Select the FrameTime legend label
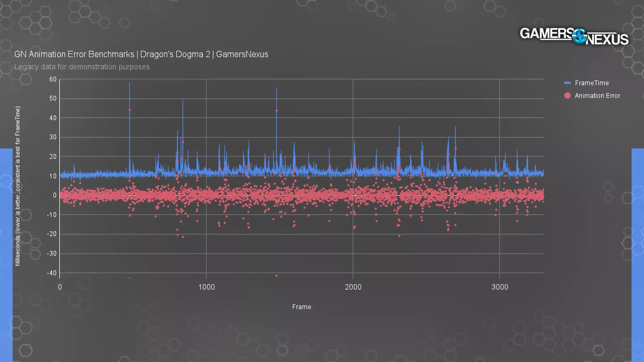The height and width of the screenshot is (362, 644). coord(592,83)
